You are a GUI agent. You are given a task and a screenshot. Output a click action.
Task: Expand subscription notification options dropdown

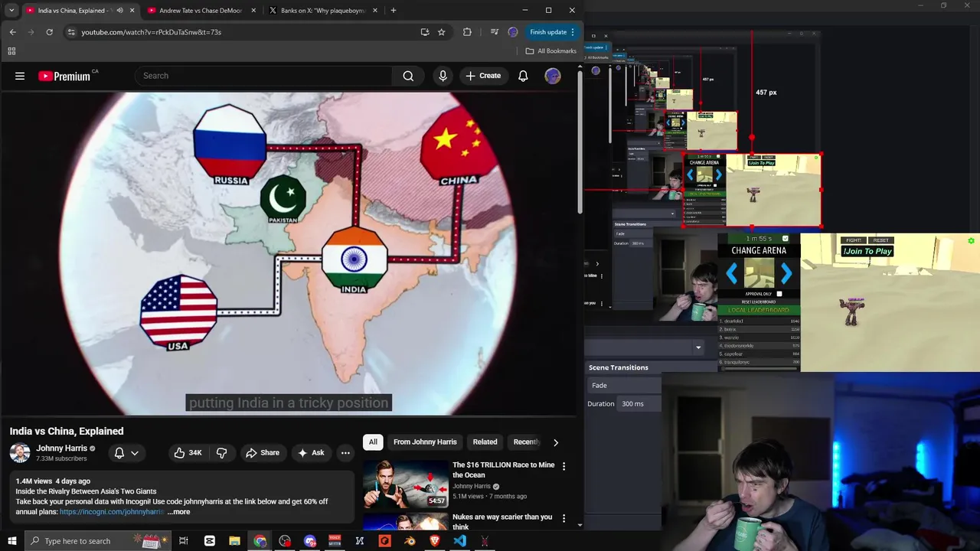(135, 453)
